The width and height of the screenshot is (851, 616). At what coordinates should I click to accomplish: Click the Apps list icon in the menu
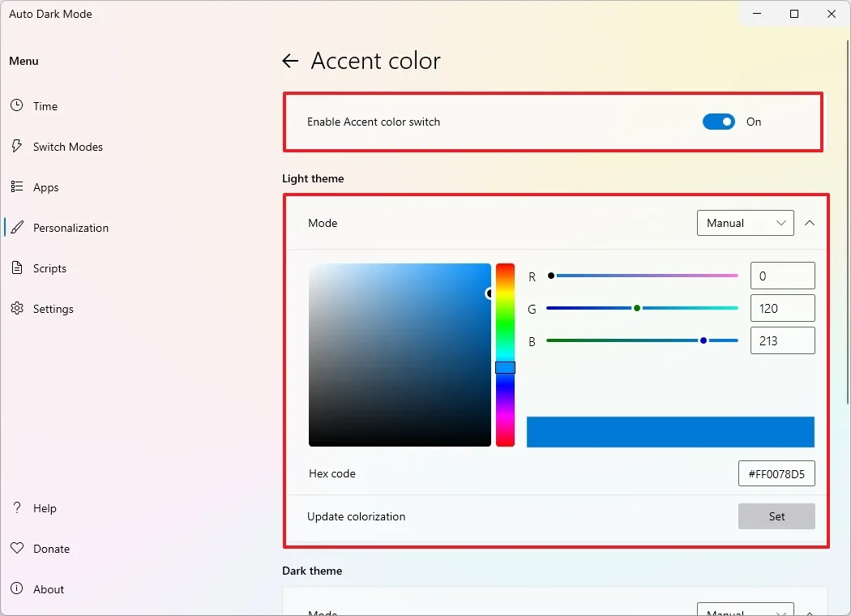point(16,186)
